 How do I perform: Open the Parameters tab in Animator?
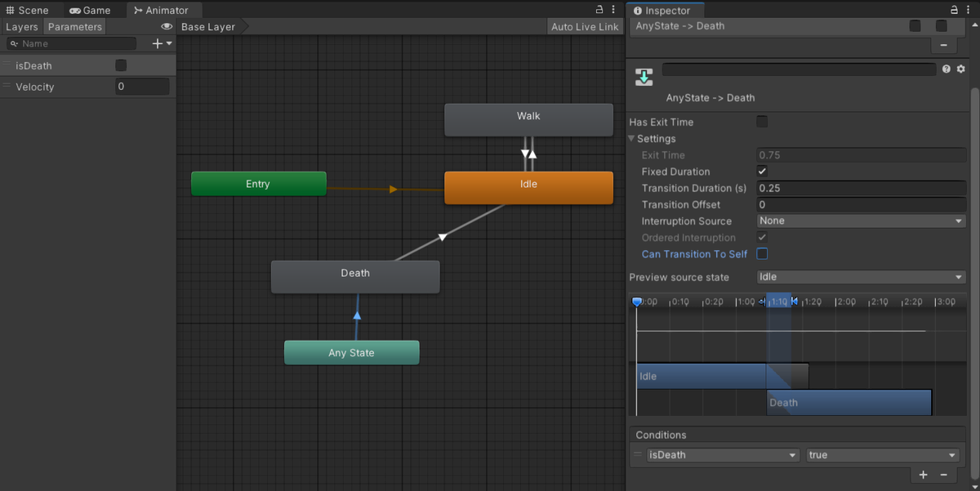[x=74, y=27]
